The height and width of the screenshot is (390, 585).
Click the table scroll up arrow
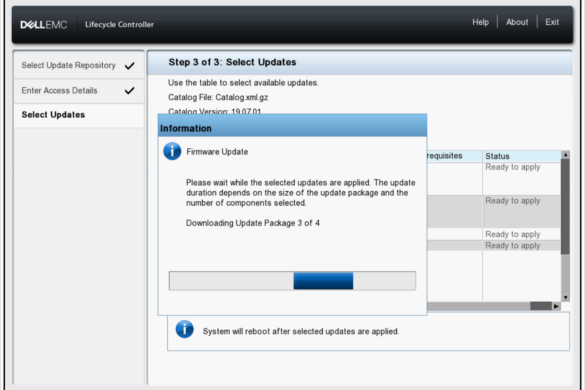click(566, 155)
